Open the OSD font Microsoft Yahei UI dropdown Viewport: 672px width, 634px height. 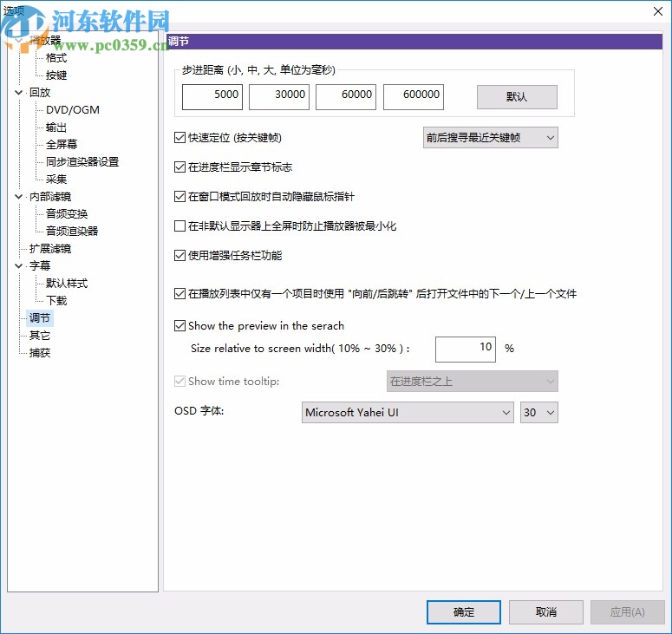[408, 412]
